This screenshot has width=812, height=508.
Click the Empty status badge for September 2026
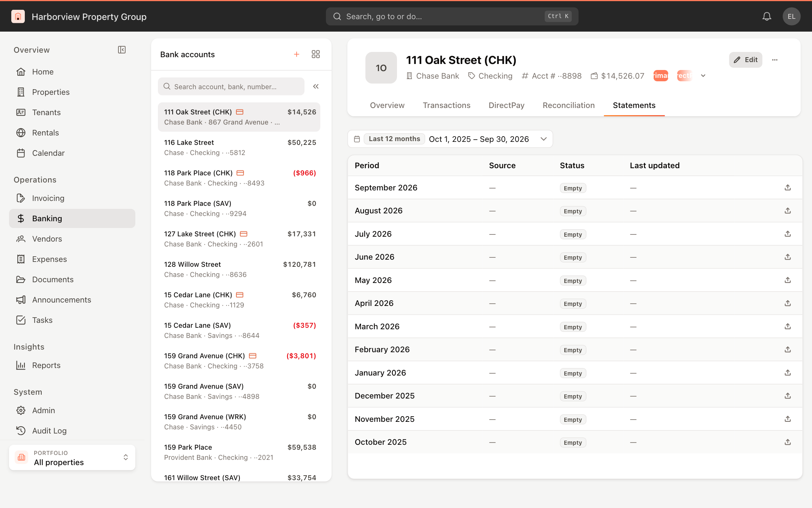573,188
